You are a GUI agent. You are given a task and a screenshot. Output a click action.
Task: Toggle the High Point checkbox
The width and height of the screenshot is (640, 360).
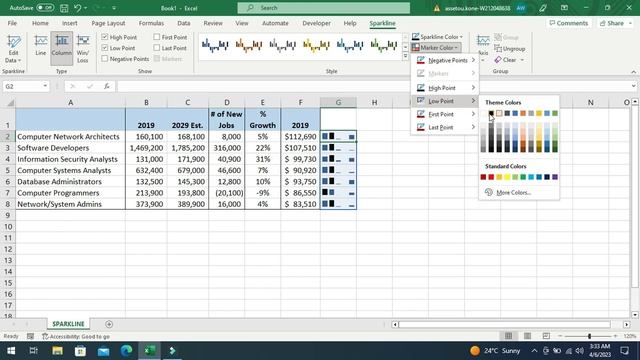coord(105,37)
